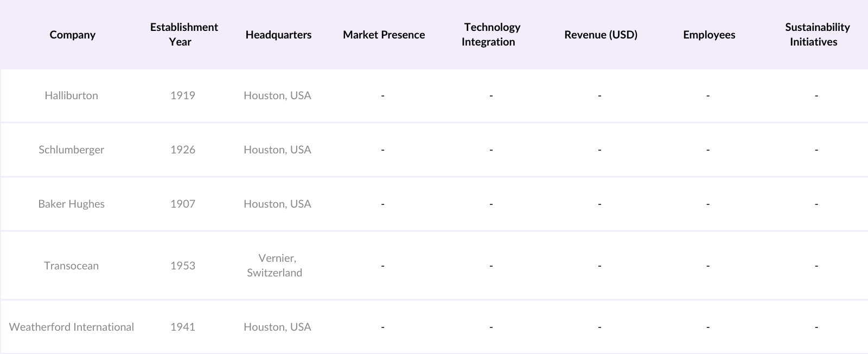Select the Sustainability Initiatives header
The width and height of the screenshot is (868, 354).
[816, 35]
